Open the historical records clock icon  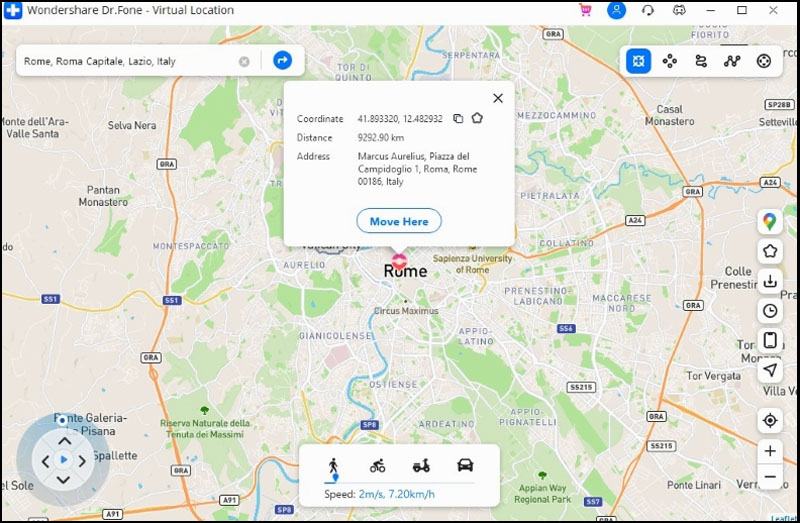[770, 311]
